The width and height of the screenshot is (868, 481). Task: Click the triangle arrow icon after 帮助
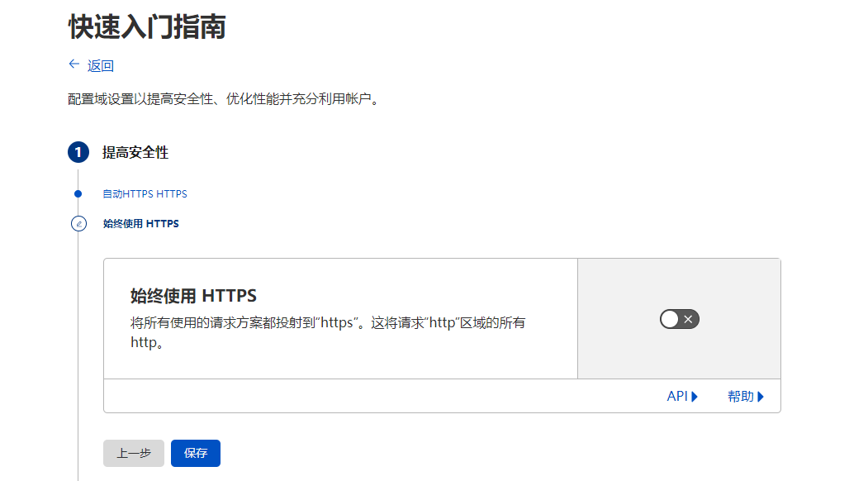[x=761, y=396]
